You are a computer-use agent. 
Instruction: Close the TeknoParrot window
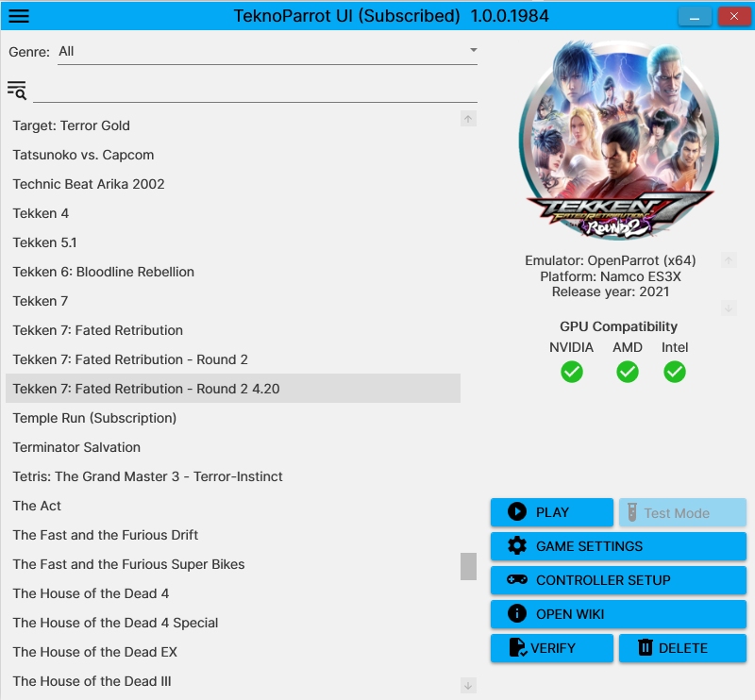point(734,16)
